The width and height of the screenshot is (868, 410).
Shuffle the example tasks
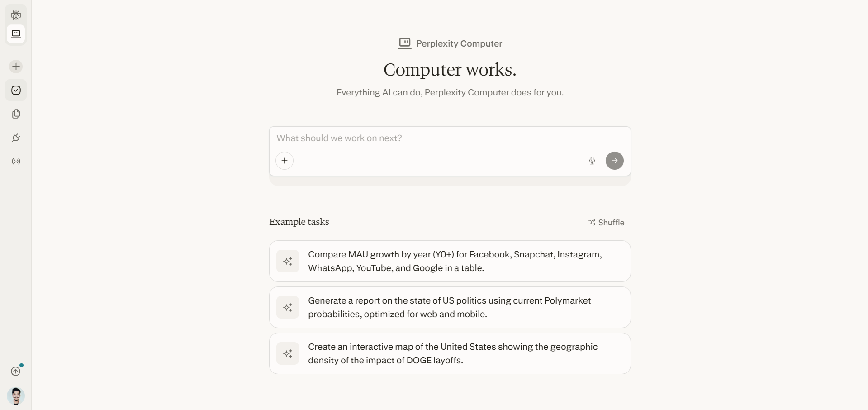[x=606, y=222]
